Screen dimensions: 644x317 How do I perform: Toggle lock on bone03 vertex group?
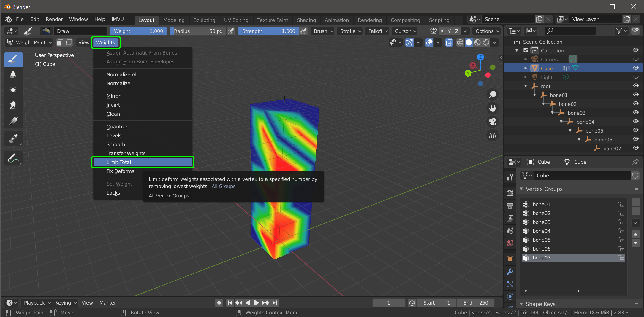coord(621,222)
